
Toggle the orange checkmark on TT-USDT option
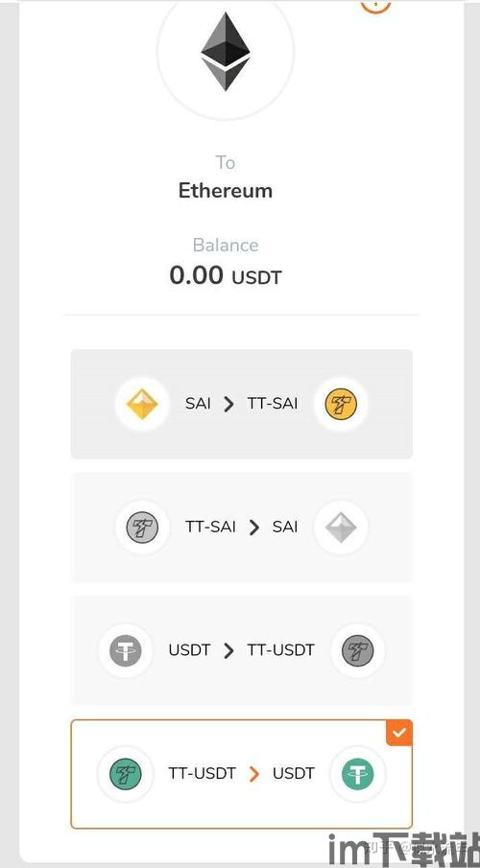(x=399, y=733)
